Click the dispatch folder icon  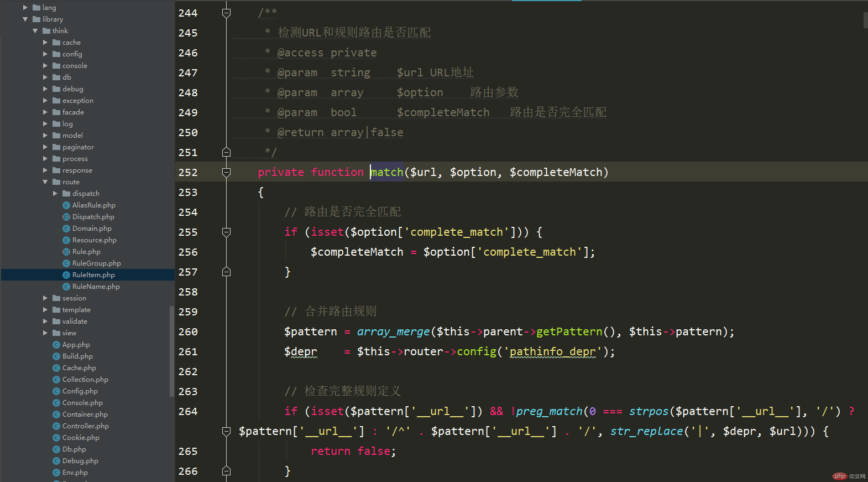(66, 194)
